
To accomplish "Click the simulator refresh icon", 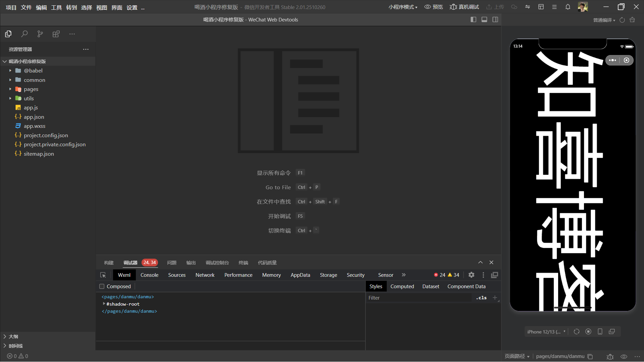I will tap(576, 331).
